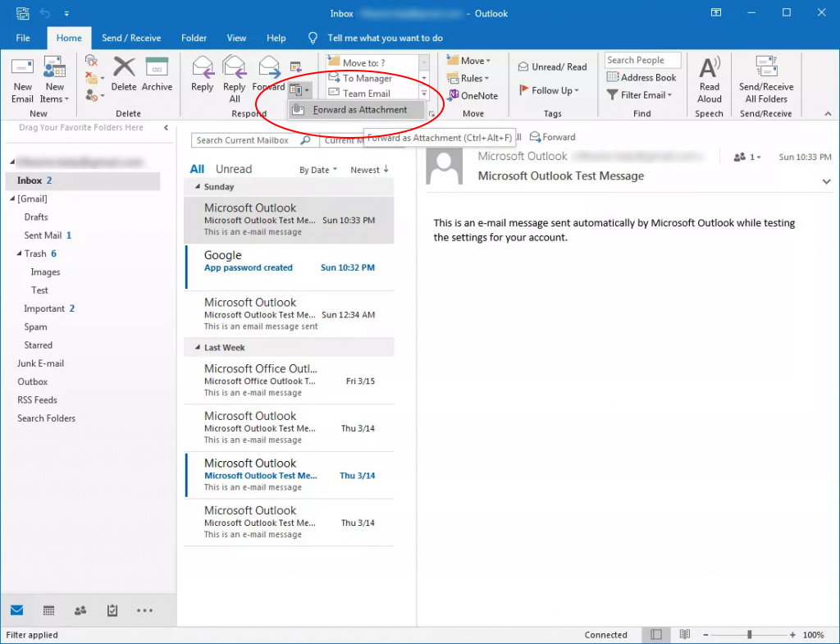Viewport: 840px width, 644px height.
Task: Click the Read Aloud speech icon
Action: [x=710, y=79]
